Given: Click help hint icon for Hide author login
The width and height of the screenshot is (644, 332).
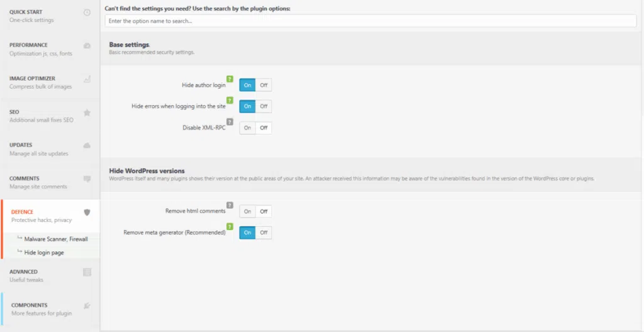Looking at the screenshot, I should tap(230, 79).
